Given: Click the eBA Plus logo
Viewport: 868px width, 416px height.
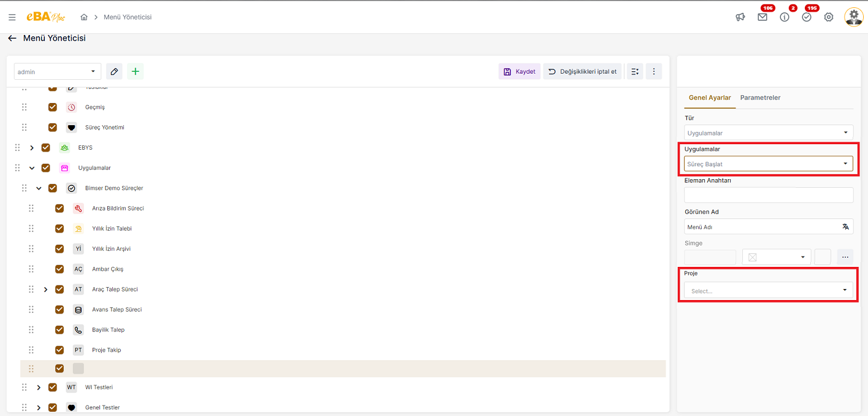Looking at the screenshot, I should pyautogui.click(x=46, y=17).
